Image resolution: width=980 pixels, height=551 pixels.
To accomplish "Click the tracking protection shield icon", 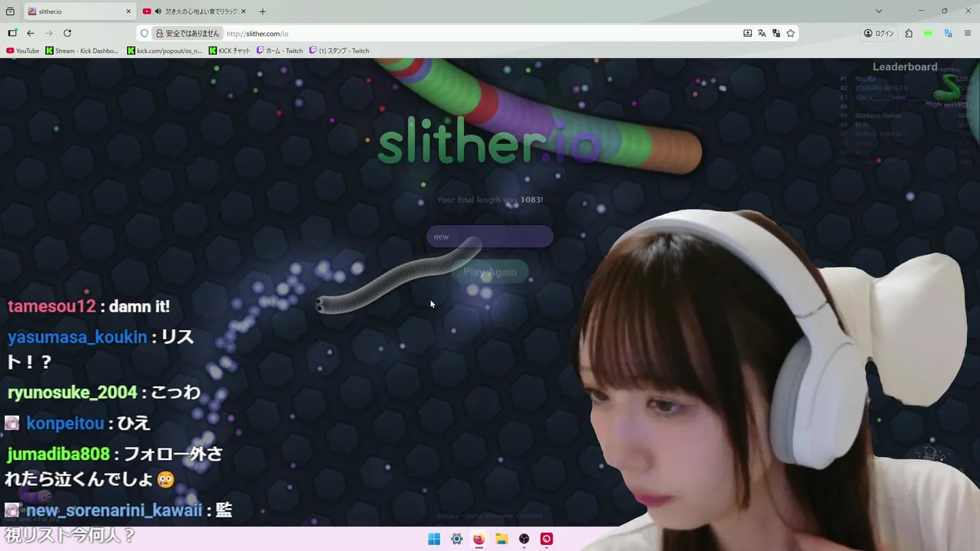I will click(x=144, y=33).
